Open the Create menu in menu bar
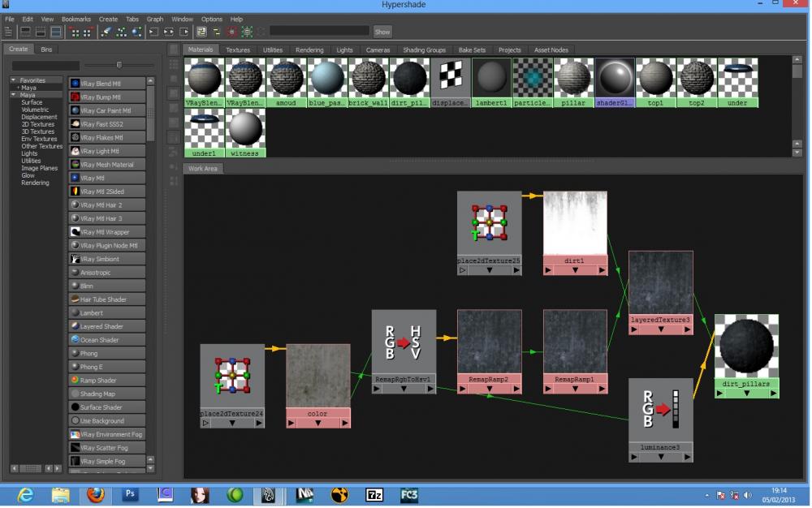This screenshot has height=508, width=812. tap(108, 19)
